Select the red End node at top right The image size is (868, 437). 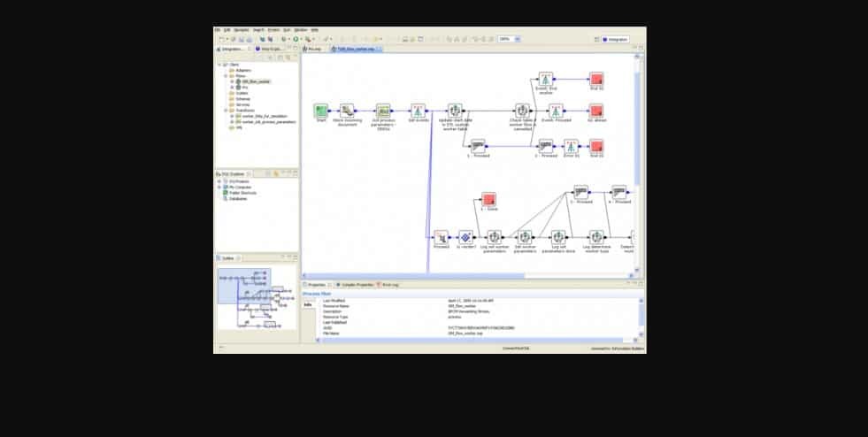[596, 80]
